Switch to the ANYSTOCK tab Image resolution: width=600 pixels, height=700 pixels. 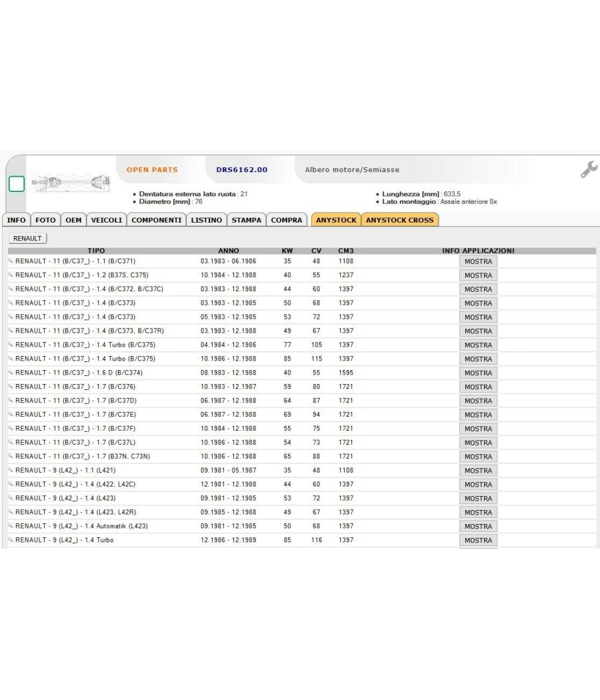click(x=336, y=220)
